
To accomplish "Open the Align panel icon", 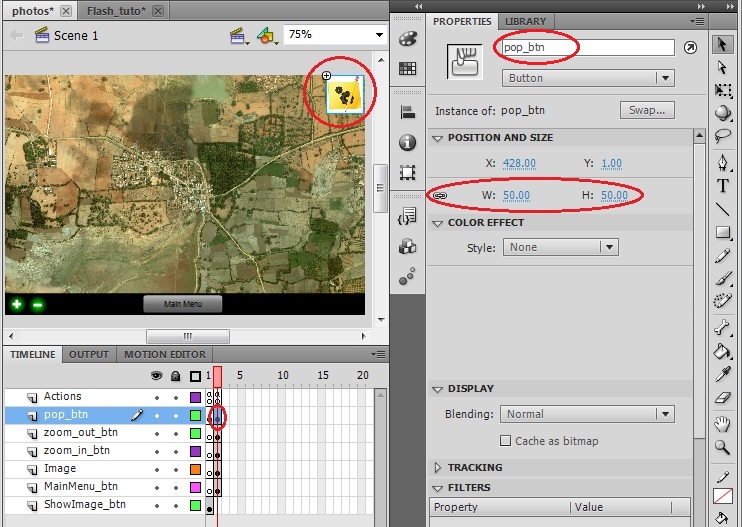I will coord(407,113).
